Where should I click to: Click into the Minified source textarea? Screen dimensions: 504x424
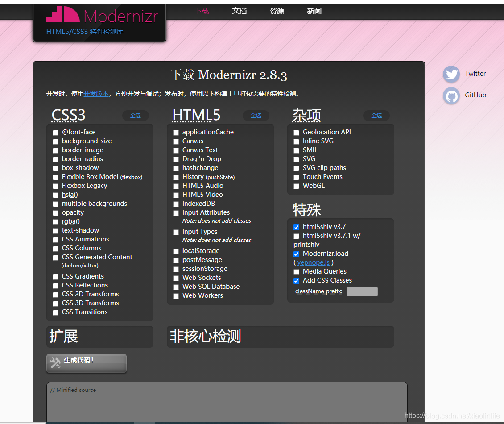pyautogui.click(x=227, y=402)
